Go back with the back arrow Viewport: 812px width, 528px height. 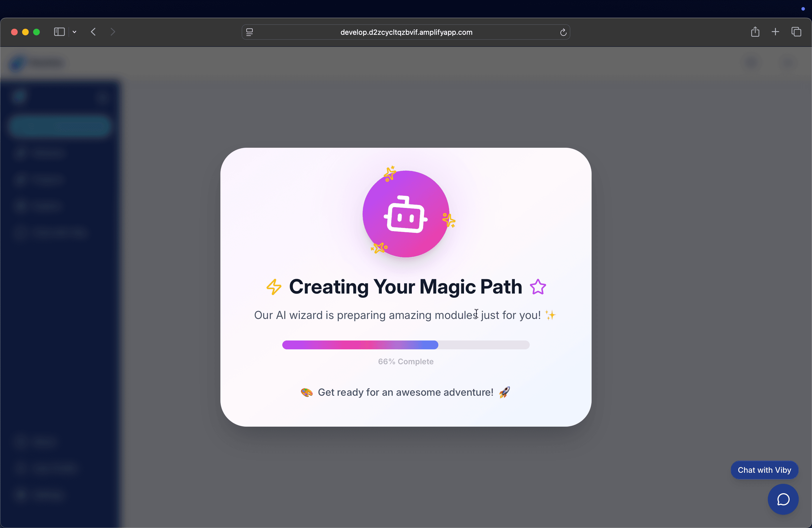93,32
